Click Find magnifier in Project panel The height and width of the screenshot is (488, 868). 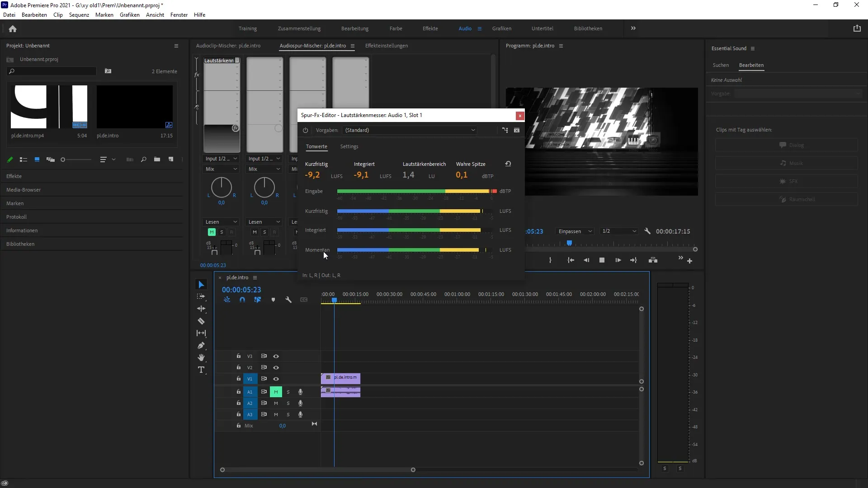point(143,160)
